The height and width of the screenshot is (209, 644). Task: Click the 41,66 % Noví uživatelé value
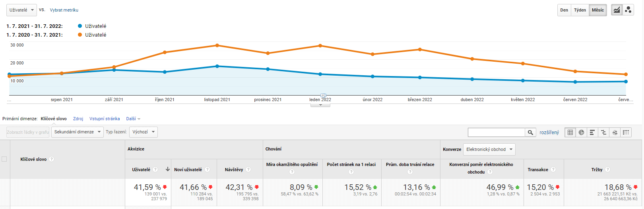193,187
